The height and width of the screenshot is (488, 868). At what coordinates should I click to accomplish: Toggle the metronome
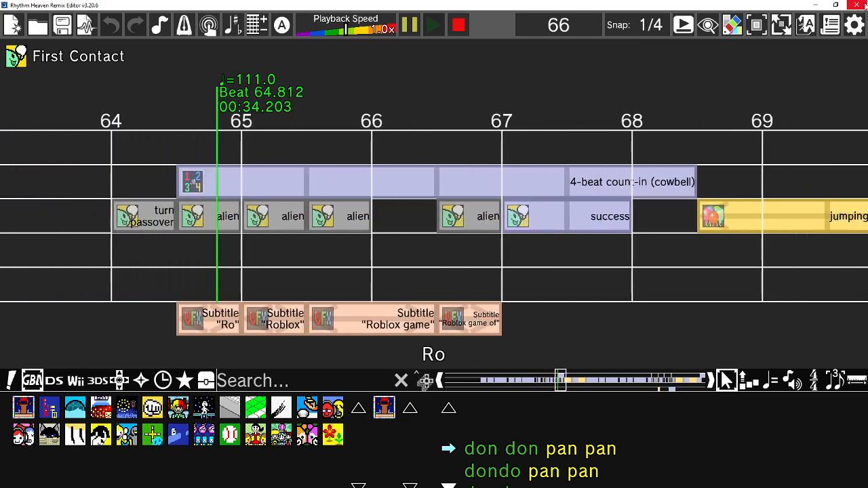[x=184, y=26]
